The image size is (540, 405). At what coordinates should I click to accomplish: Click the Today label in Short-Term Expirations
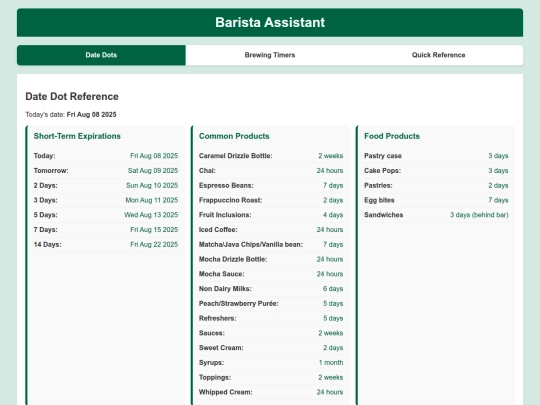pos(44,156)
